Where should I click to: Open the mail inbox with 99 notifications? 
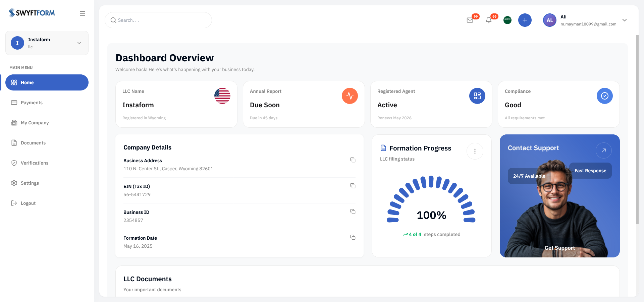(x=470, y=20)
